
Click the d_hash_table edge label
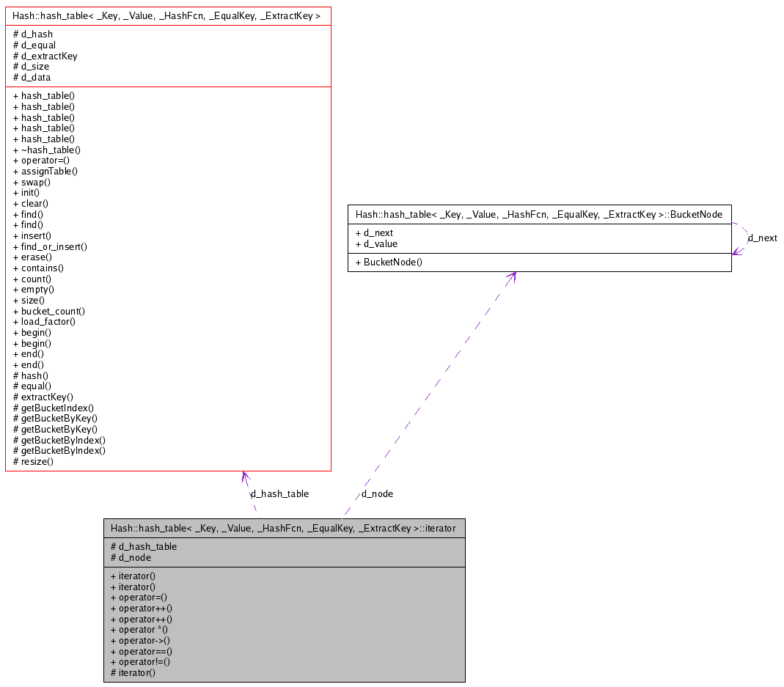[279, 494]
